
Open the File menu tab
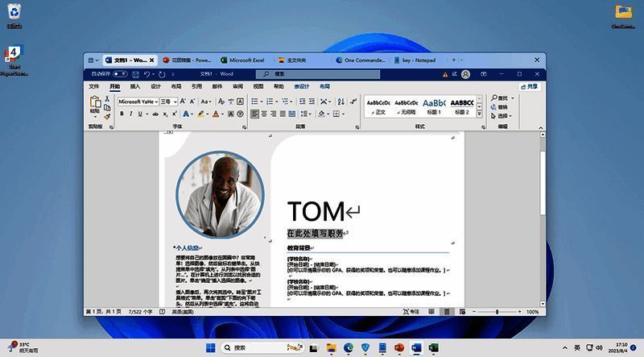[94, 86]
